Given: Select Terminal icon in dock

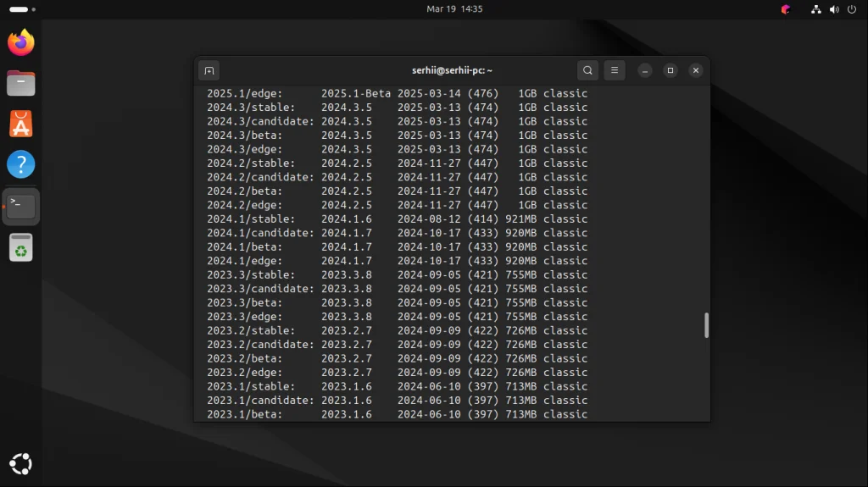Looking at the screenshot, I should [21, 207].
